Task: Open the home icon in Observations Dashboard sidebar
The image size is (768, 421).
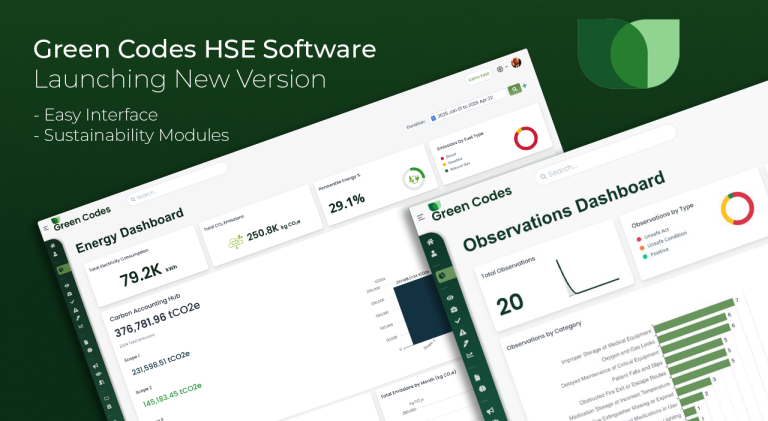Action: (x=430, y=241)
